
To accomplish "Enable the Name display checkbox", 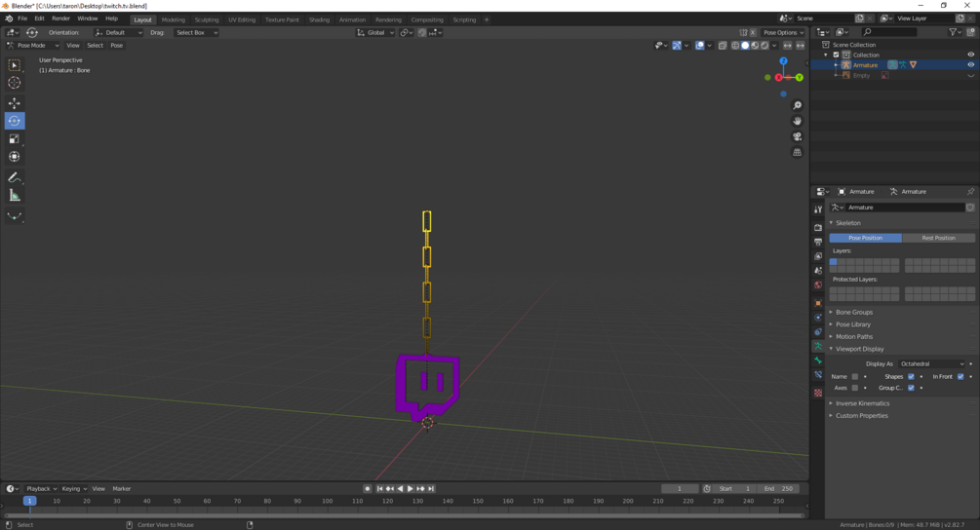I will point(855,376).
